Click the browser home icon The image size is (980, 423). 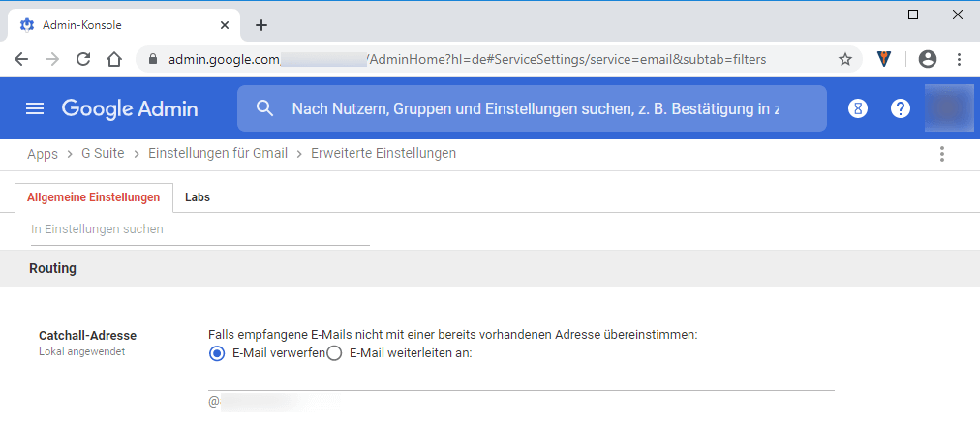(113, 59)
